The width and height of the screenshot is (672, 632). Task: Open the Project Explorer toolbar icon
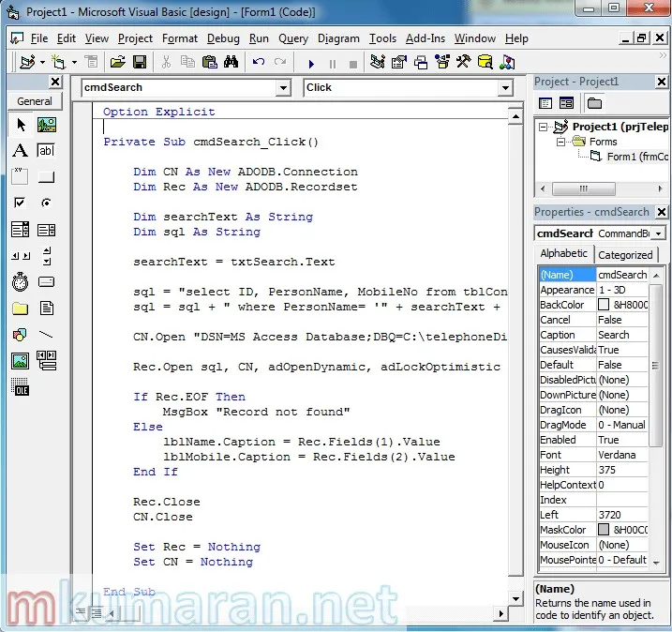[x=377, y=62]
